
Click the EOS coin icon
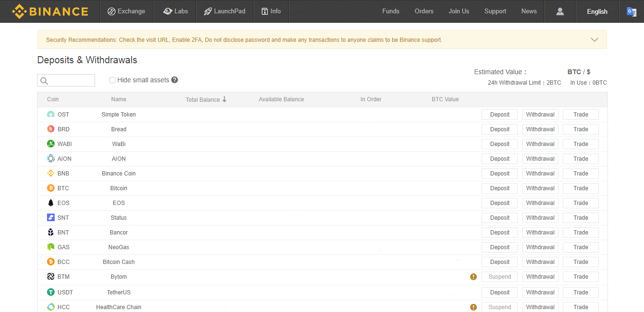pos(51,203)
